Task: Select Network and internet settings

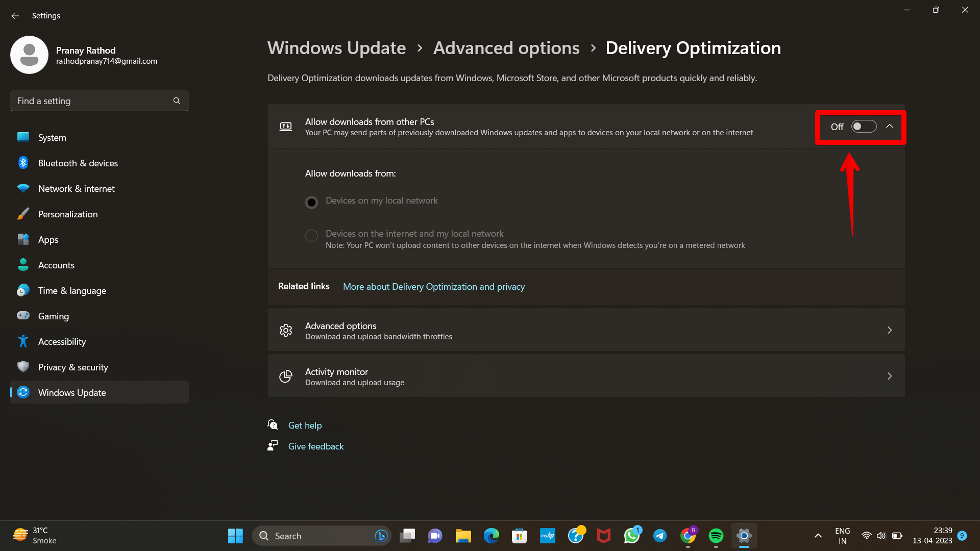Action: point(76,188)
